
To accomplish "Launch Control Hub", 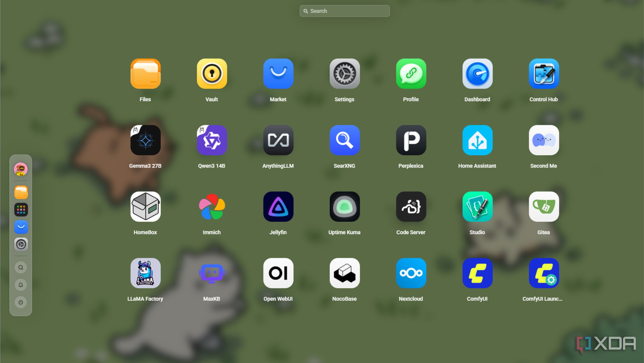I will pos(544,74).
